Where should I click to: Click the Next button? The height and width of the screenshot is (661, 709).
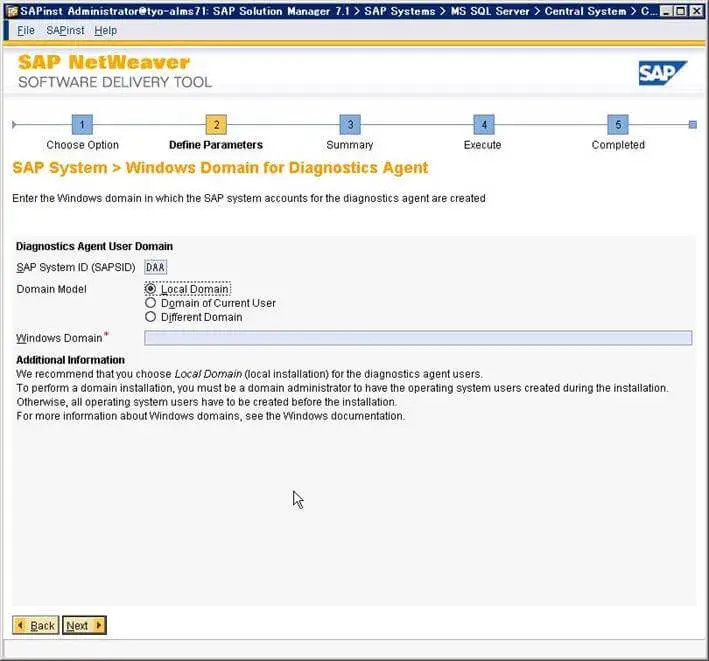[x=84, y=625]
